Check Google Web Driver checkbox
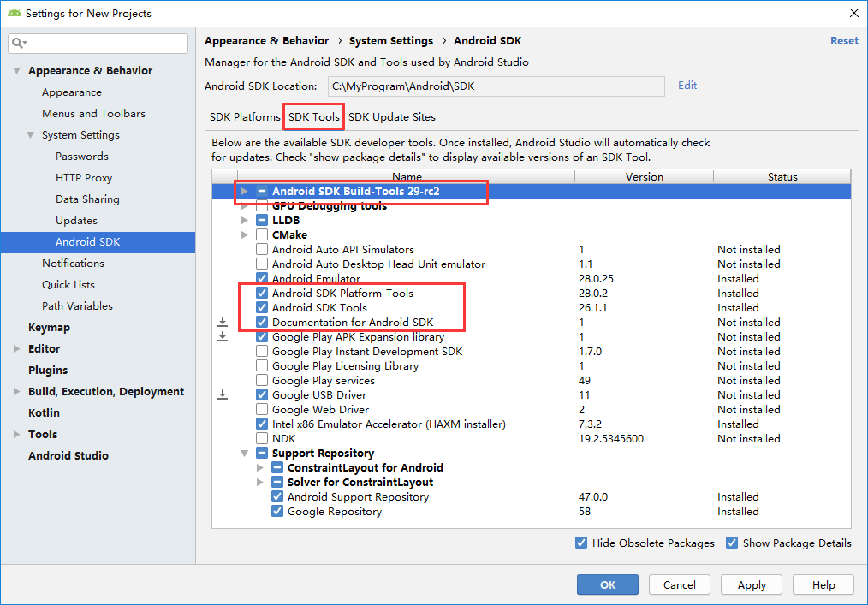The width and height of the screenshot is (868, 605). 262,409
